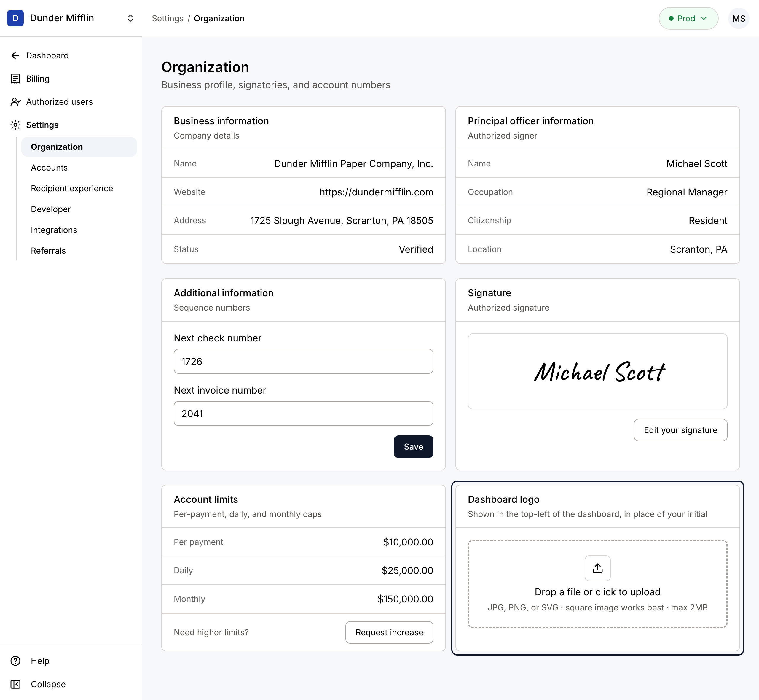The image size is (759, 700).
Task: Open the Integrations settings item
Action: tap(54, 230)
